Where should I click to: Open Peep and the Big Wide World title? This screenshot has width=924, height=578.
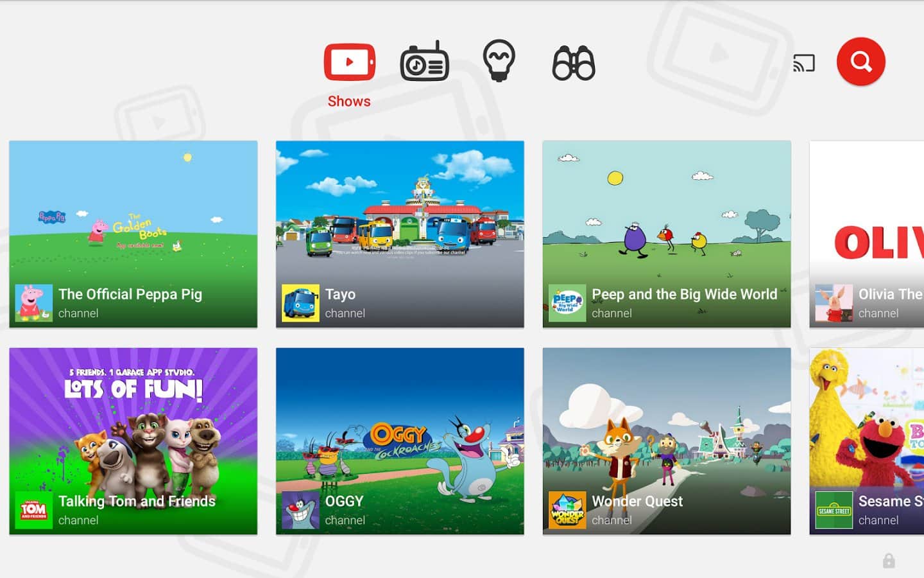pos(684,294)
